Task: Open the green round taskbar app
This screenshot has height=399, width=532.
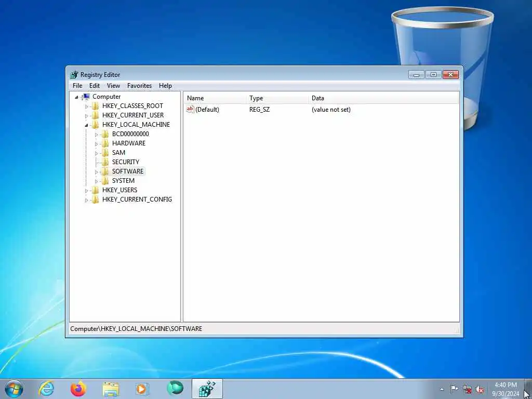Action: coord(175,388)
